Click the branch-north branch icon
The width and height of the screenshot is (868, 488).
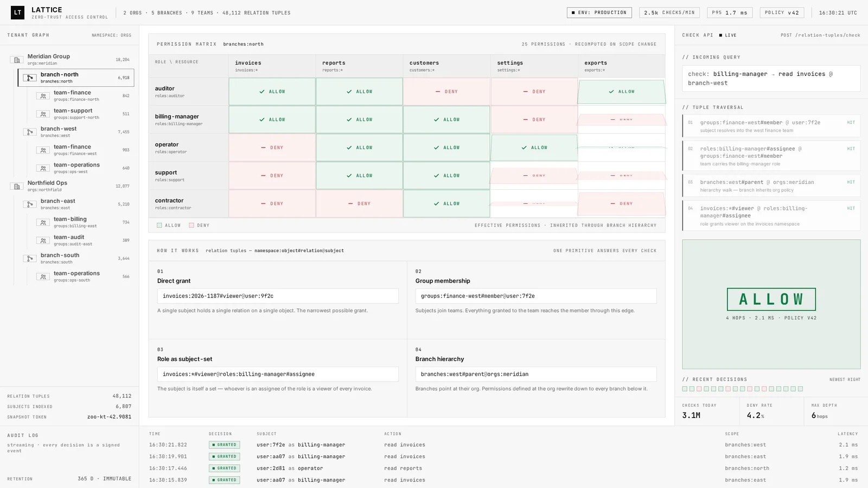point(30,78)
